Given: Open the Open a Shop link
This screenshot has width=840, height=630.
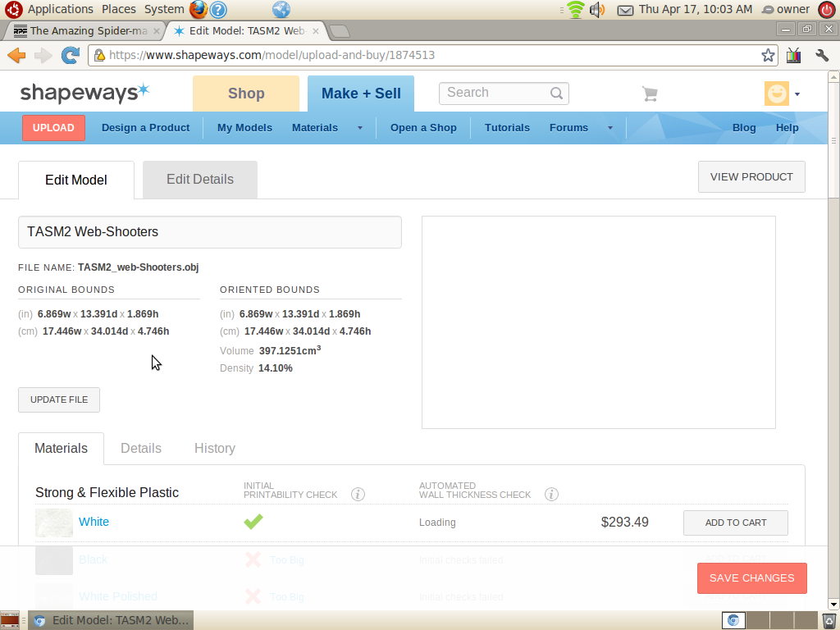Looking at the screenshot, I should coord(423,128).
